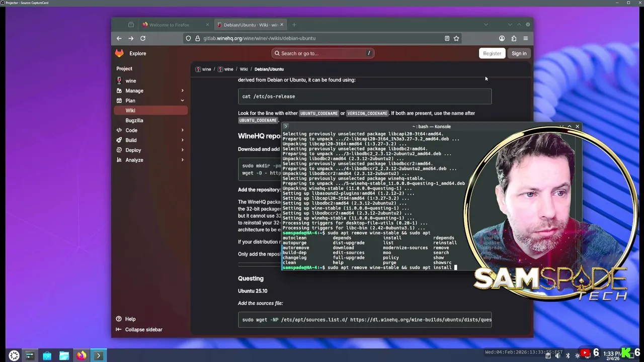Select the Debian/Ubuntu Wiki tab
Image resolution: width=644 pixels, height=362 pixels.
250,25
